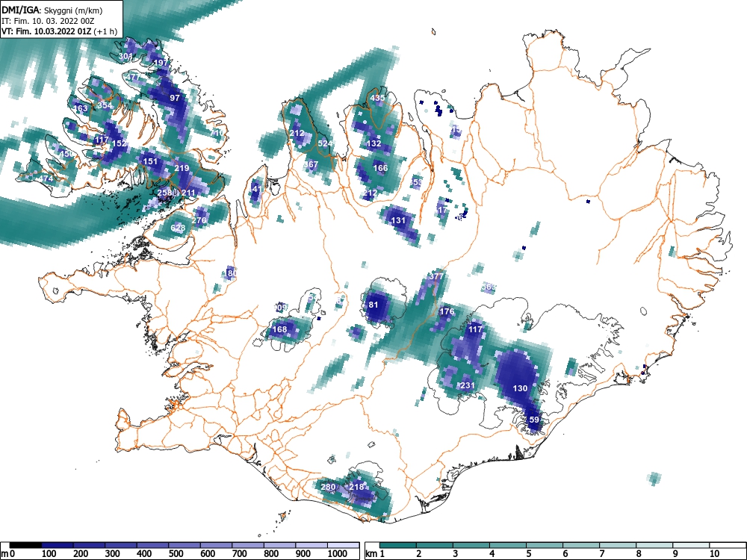Select the value 377 in the central highlands

tap(436, 276)
